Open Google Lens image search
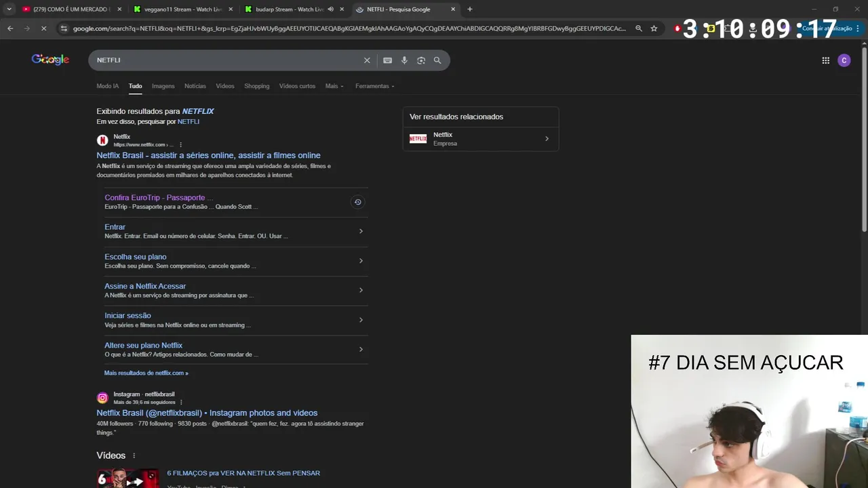This screenshot has height=488, width=868. coord(421,60)
